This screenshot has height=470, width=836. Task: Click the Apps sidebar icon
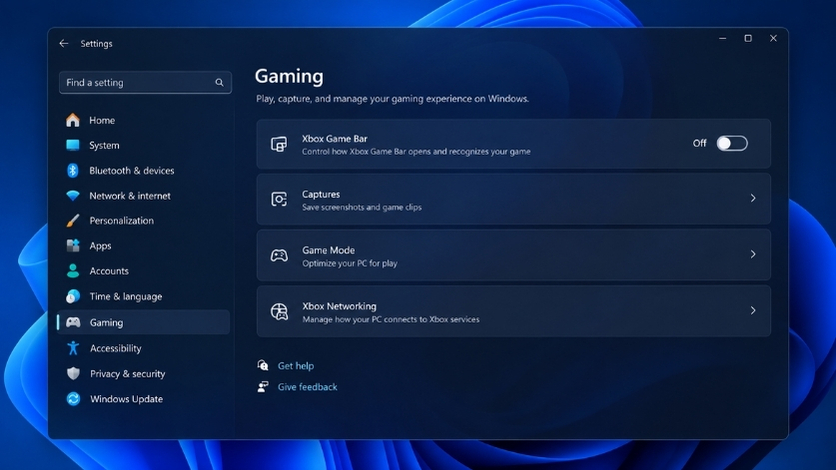(73, 246)
